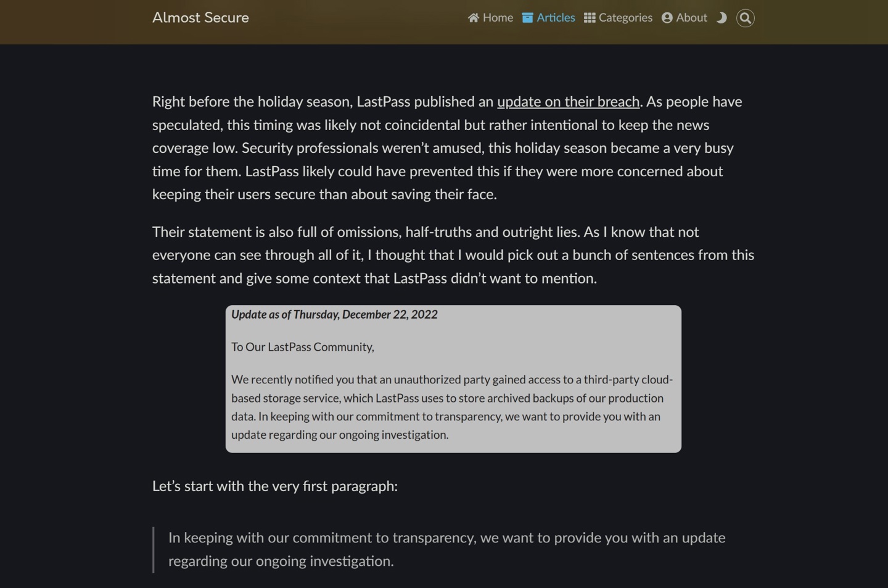The height and width of the screenshot is (588, 888).
Task: Click the Home house icon
Action: (x=474, y=18)
